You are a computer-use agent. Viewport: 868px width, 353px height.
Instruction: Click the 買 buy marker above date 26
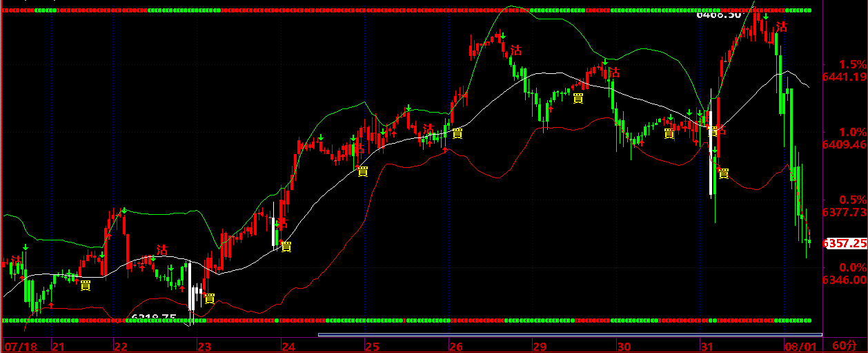point(457,133)
